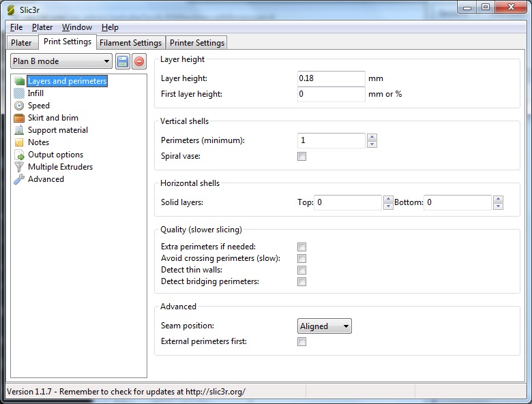Viewport: 532px width, 404px height.
Task: Switch to the Plater tab
Action: coord(21,43)
